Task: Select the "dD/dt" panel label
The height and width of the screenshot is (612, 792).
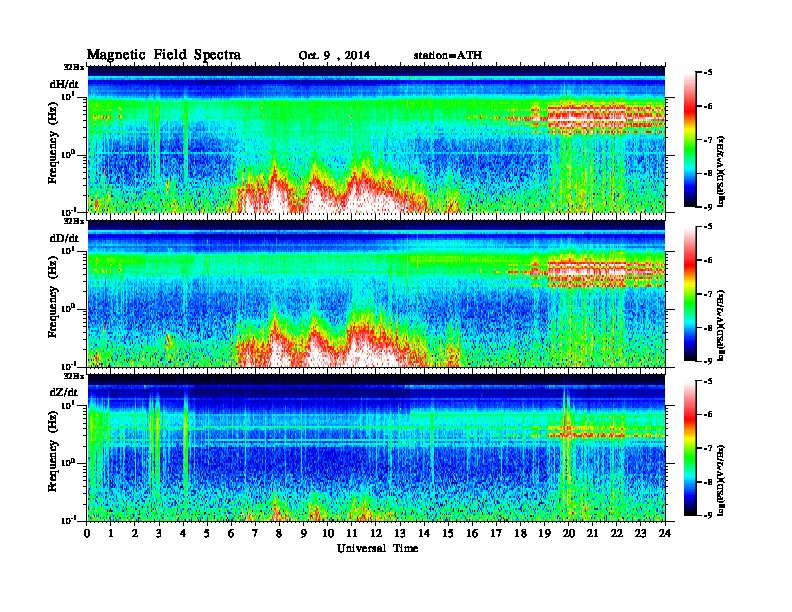Action: pyautogui.click(x=64, y=238)
